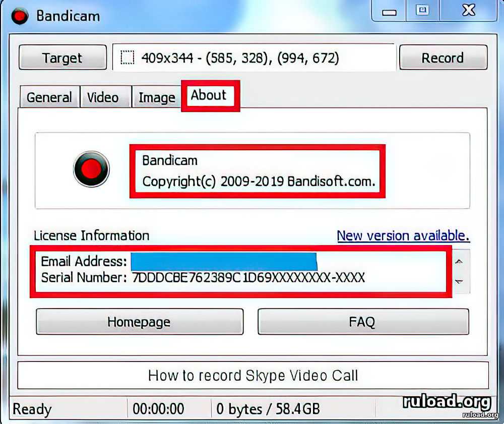Click the Homepage button
504x424 pixels.
pos(140,322)
